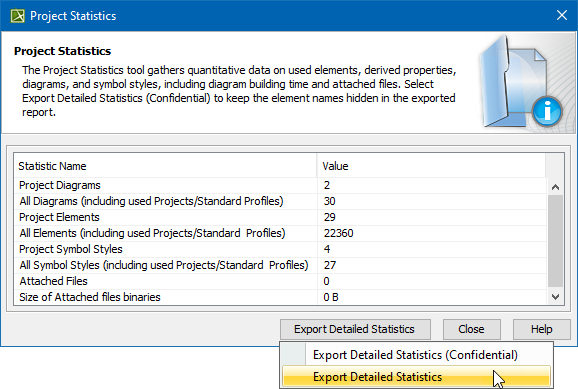
Task: Select the All Elements row value 22360
Action: coord(338,233)
